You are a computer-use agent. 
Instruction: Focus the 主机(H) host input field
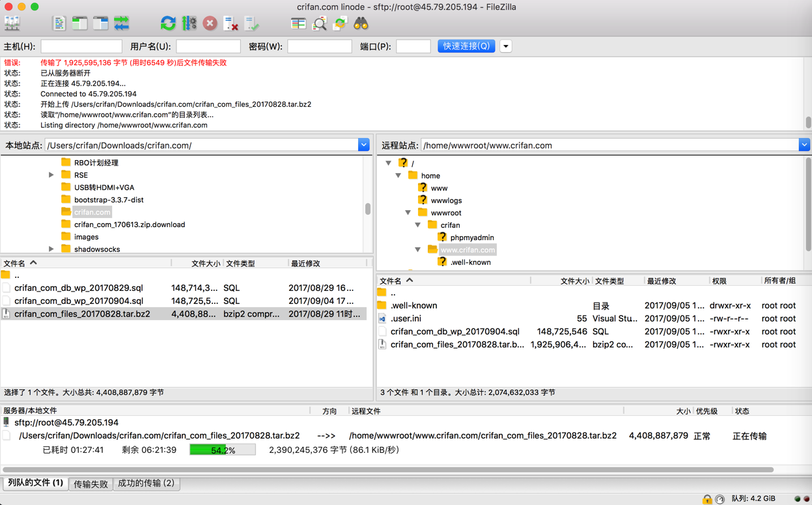(x=81, y=46)
